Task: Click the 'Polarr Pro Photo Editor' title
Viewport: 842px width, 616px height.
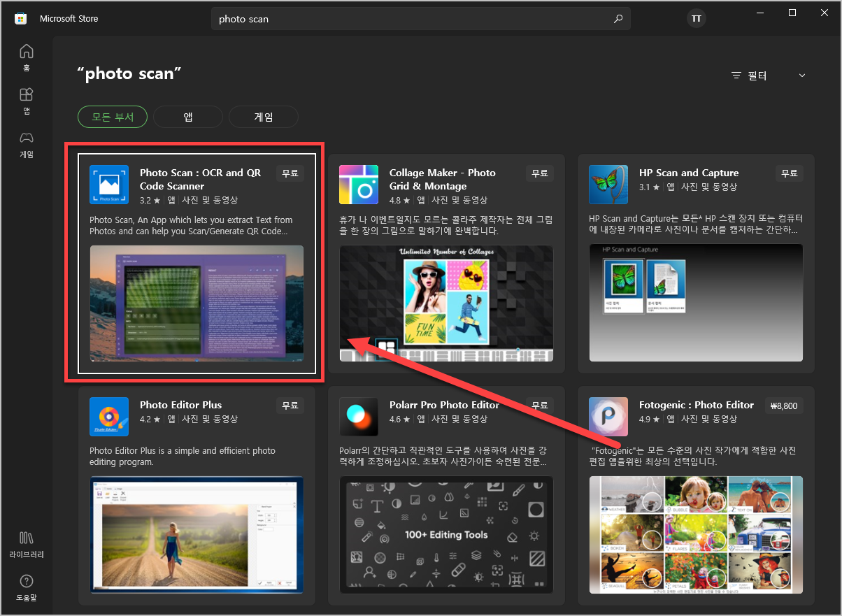Action: tap(444, 405)
